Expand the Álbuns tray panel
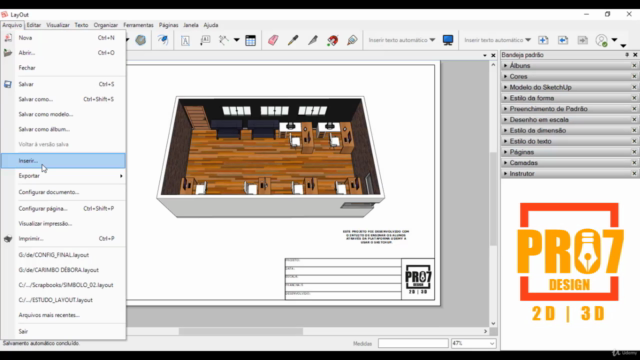 tap(505, 65)
